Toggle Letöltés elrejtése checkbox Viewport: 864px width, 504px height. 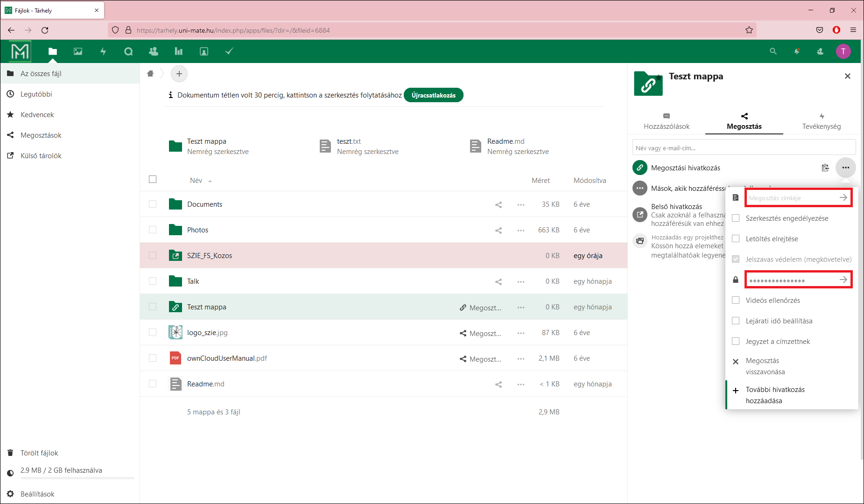tap(736, 239)
